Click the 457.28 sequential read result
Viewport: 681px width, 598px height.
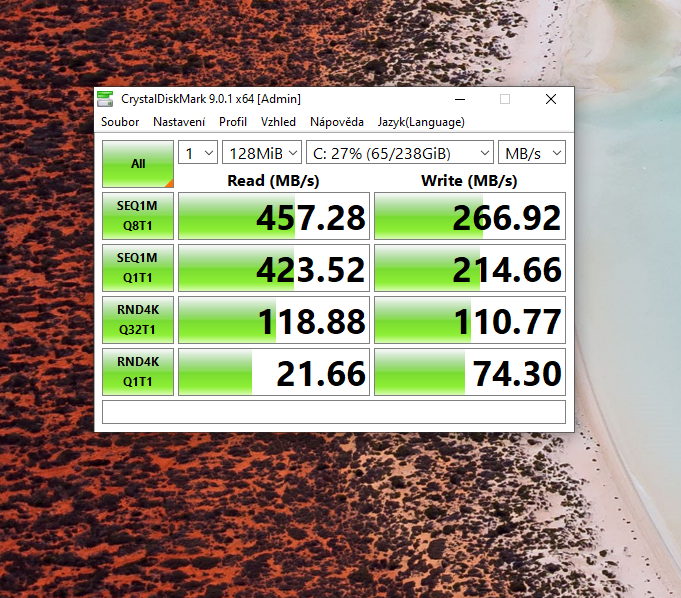[x=274, y=216]
